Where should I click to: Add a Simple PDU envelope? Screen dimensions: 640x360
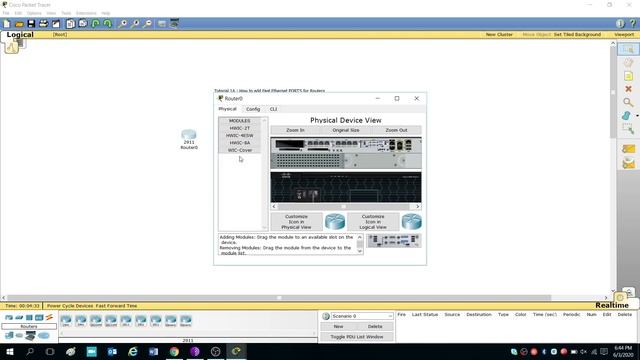coord(629,149)
